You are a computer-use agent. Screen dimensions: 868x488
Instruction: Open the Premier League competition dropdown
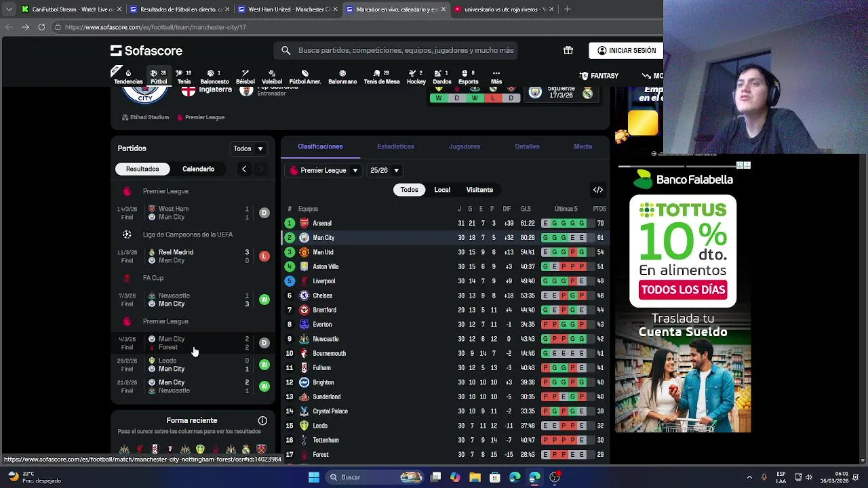pos(323,170)
